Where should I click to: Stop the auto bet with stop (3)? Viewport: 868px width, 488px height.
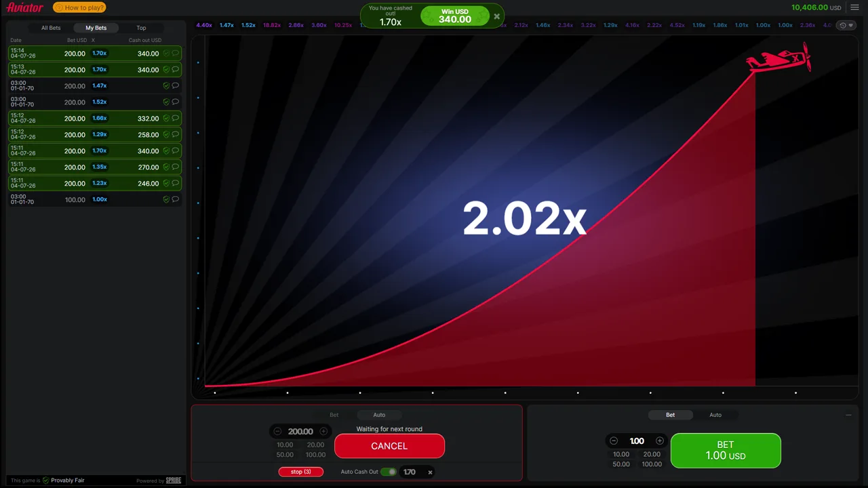click(301, 472)
